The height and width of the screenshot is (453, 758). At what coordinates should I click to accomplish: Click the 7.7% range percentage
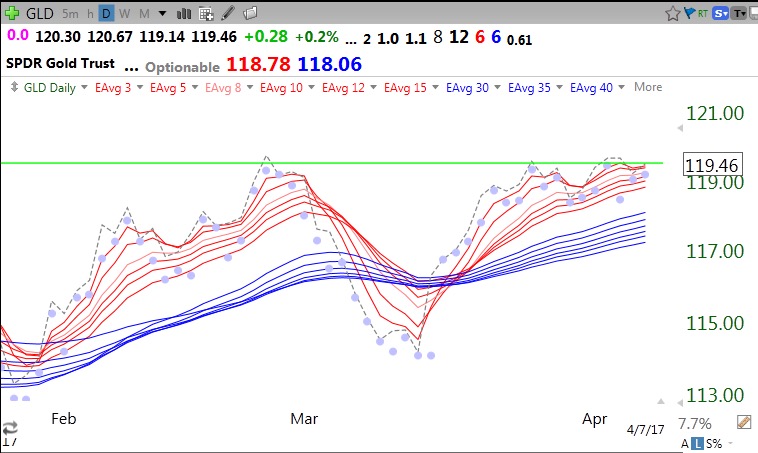pos(695,424)
